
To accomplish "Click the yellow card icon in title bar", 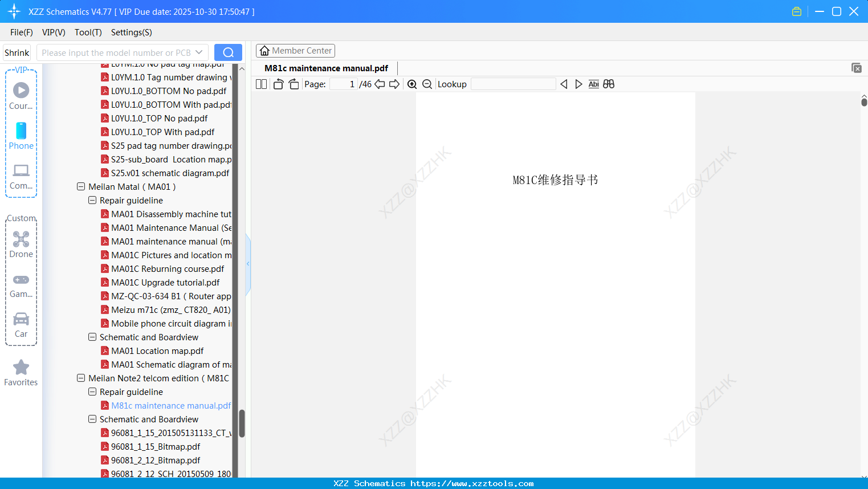I will [x=796, y=11].
